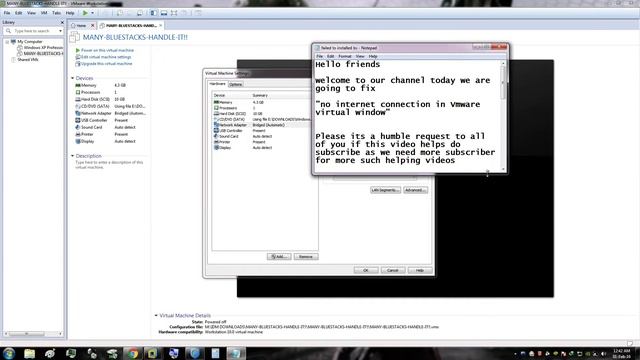Click Help in Virtual Machine Settings
The width and height of the screenshot is (640, 360).
pos(420,270)
